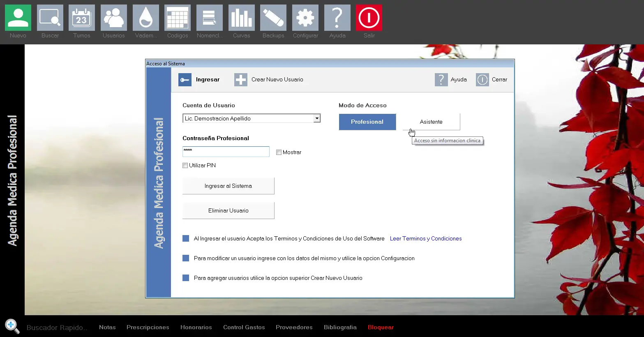Image resolution: width=644 pixels, height=337 pixels.
Task: Open the Vademecum drop icon
Action: (146, 18)
